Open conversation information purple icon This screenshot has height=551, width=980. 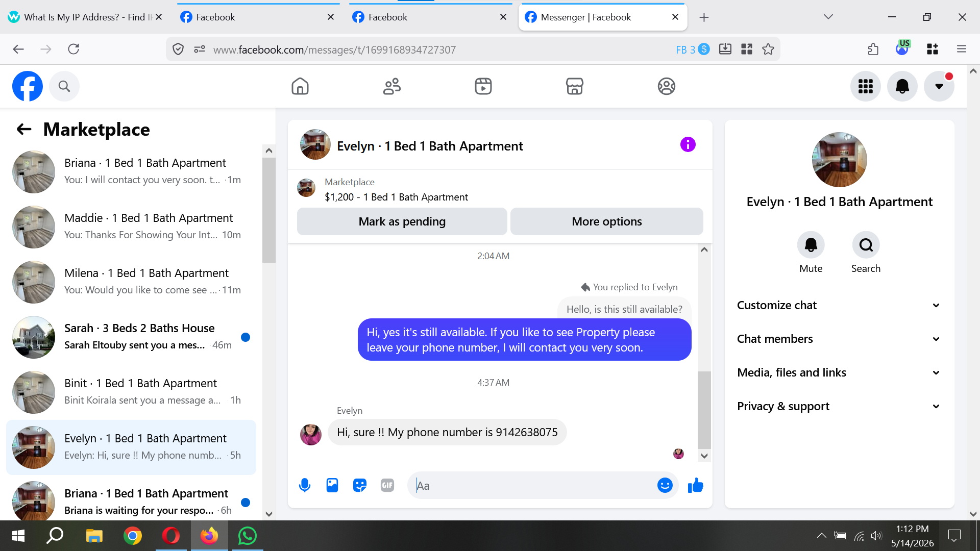point(688,145)
